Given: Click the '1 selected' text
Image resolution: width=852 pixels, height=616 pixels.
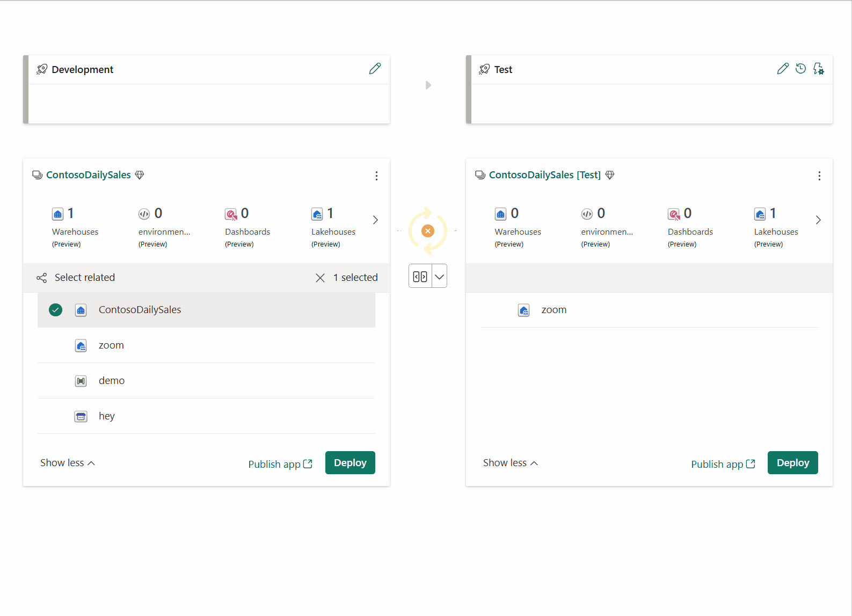Looking at the screenshot, I should click(x=355, y=278).
